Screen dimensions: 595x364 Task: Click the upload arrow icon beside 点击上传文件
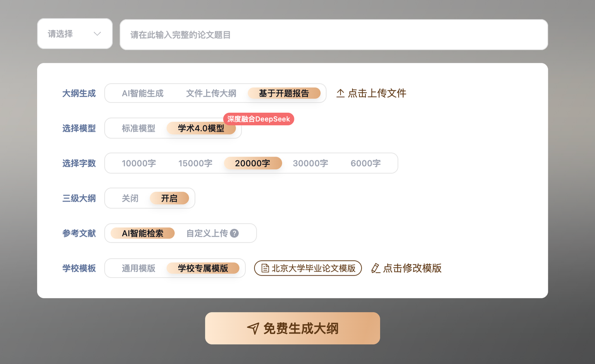340,93
